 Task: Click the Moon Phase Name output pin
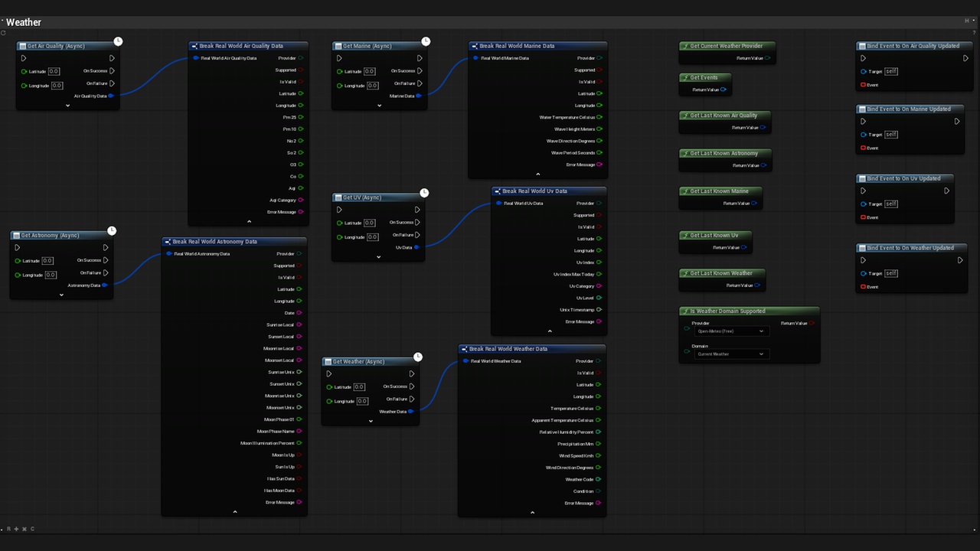[299, 431]
